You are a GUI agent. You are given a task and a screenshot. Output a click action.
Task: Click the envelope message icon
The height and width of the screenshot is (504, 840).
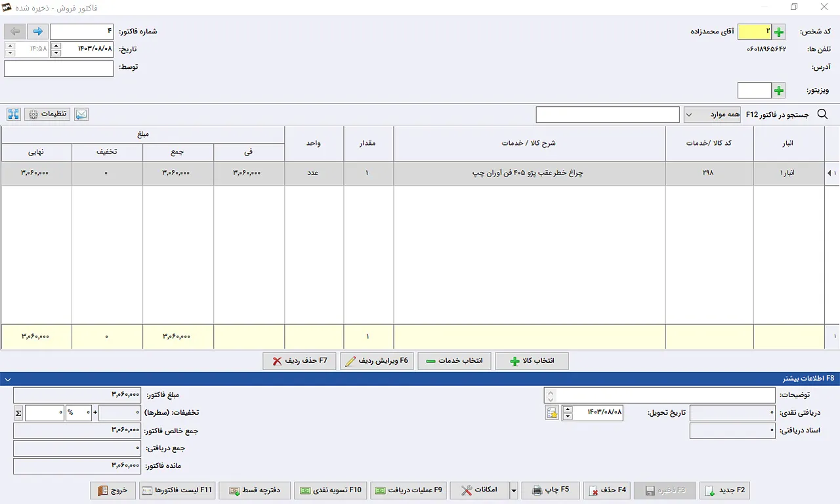click(81, 114)
